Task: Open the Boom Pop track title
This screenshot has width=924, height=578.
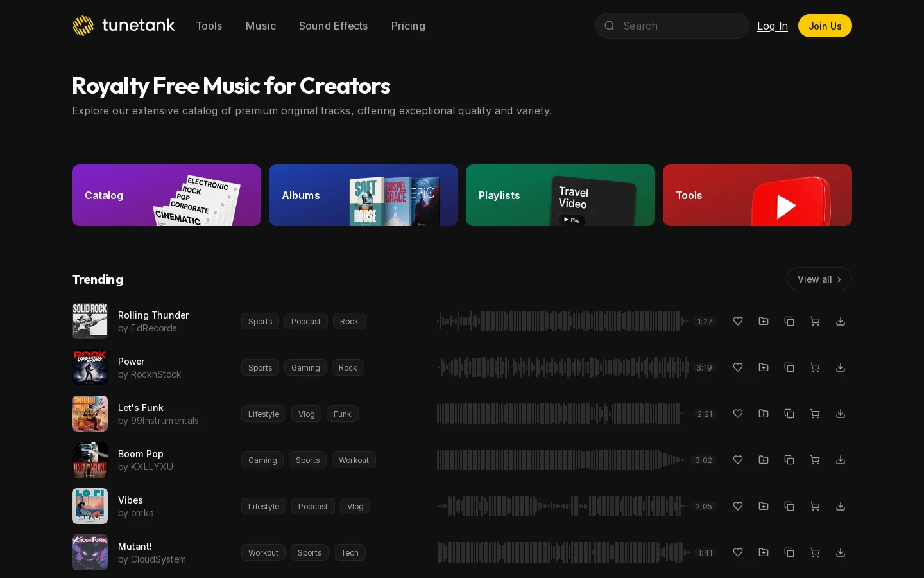Action: click(141, 454)
